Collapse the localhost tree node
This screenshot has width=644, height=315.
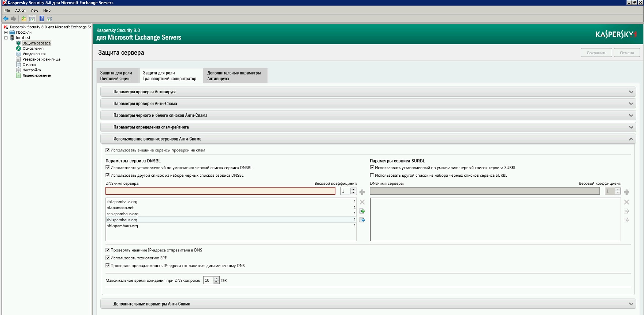pyautogui.click(x=6, y=38)
